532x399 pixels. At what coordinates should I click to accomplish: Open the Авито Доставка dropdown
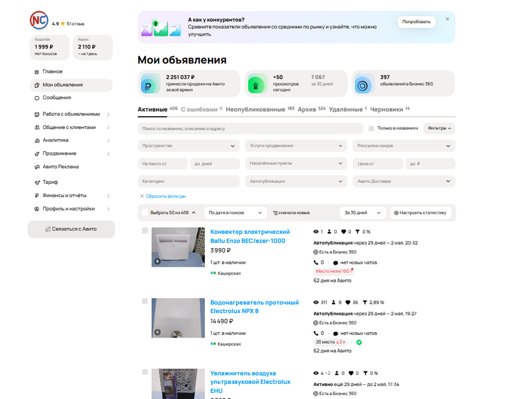[x=404, y=181]
